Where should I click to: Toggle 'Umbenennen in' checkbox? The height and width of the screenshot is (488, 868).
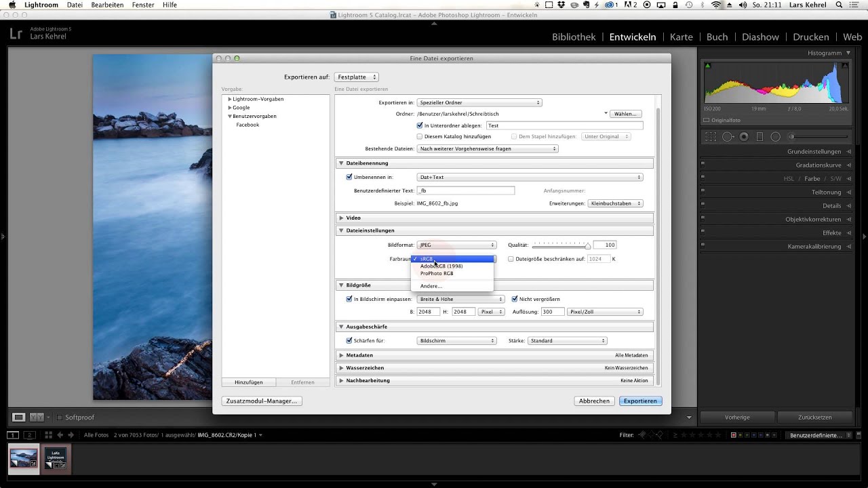point(349,177)
